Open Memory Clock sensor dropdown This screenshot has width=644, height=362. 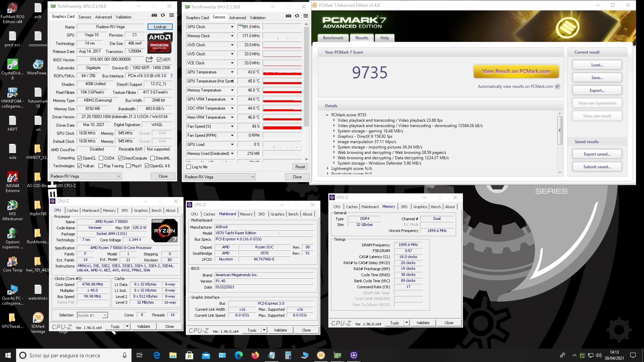coord(232,36)
